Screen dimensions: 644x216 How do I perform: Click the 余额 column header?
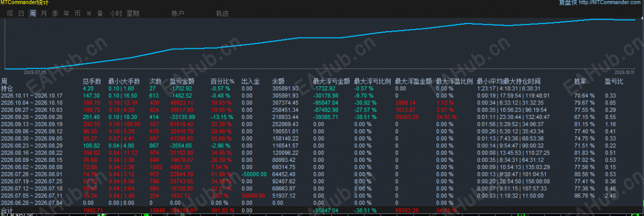[x=278, y=81]
